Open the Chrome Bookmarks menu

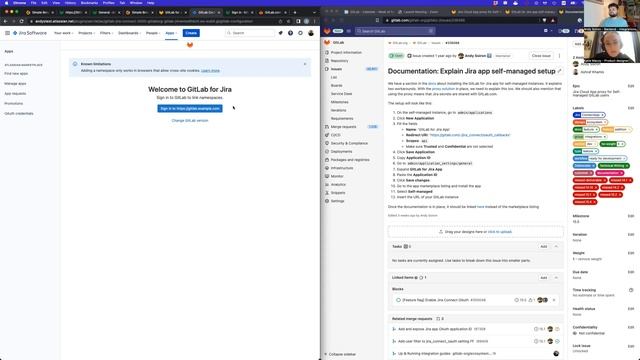tap(89, 3)
